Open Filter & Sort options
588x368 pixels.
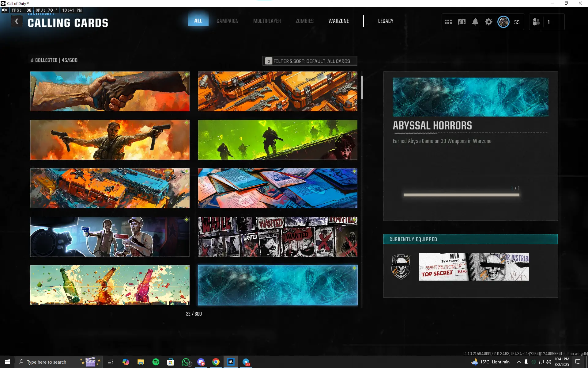(x=310, y=61)
